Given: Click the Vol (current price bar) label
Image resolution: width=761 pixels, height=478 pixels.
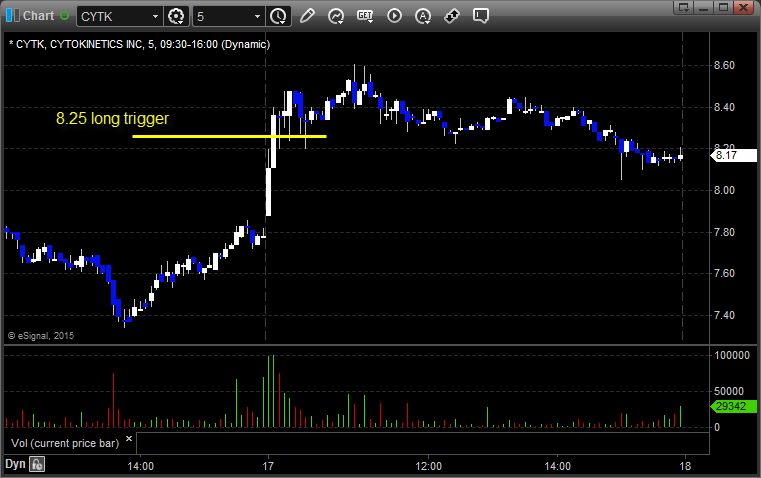Looking at the screenshot, I should pyautogui.click(x=65, y=443).
